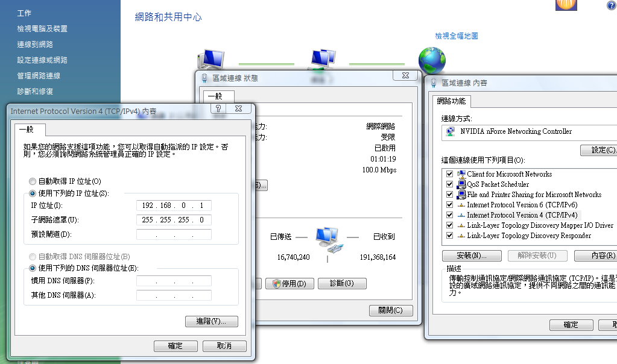This screenshot has height=364, width=617.
Task: Open the 進階(V)... advanced settings button
Action: tap(211, 321)
